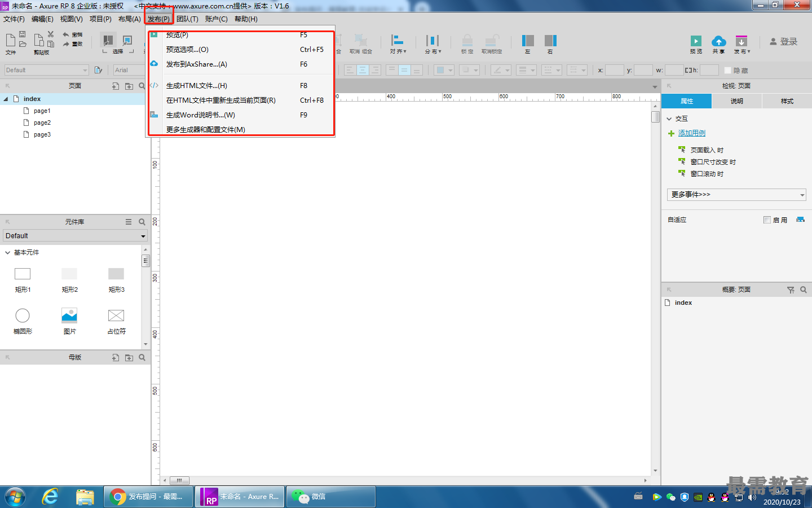The width and height of the screenshot is (812, 508).
Task: Click the lock icon in toolbar
Action: (x=467, y=40)
